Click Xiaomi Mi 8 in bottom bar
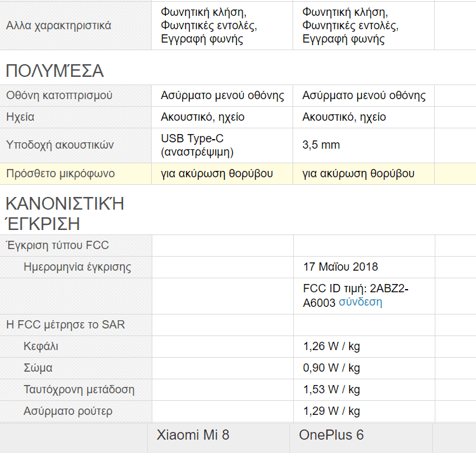 pyautogui.click(x=193, y=435)
